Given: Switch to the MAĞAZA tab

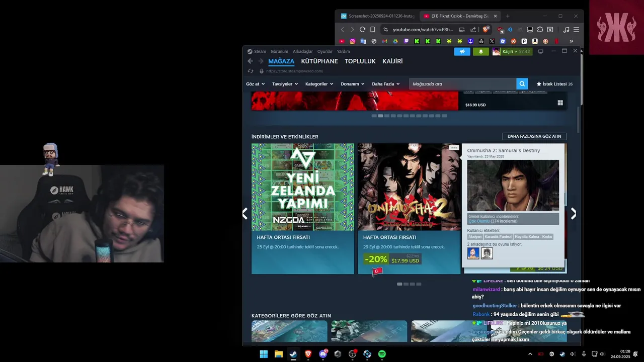Looking at the screenshot, I should click(x=281, y=61).
